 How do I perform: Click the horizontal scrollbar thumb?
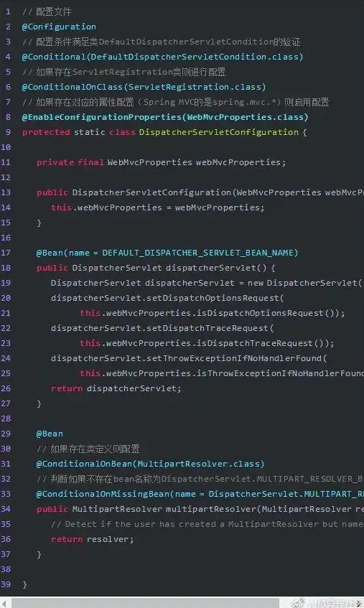pyautogui.click(x=145, y=604)
